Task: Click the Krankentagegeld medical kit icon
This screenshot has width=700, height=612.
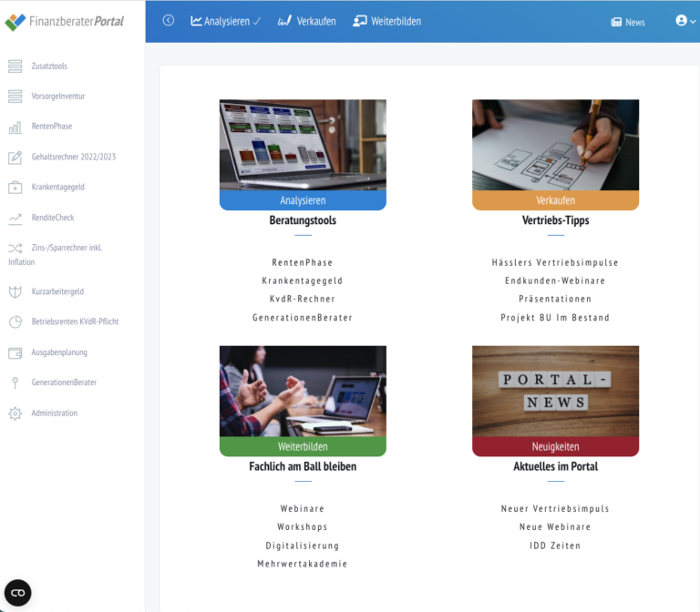Action: [x=15, y=188]
